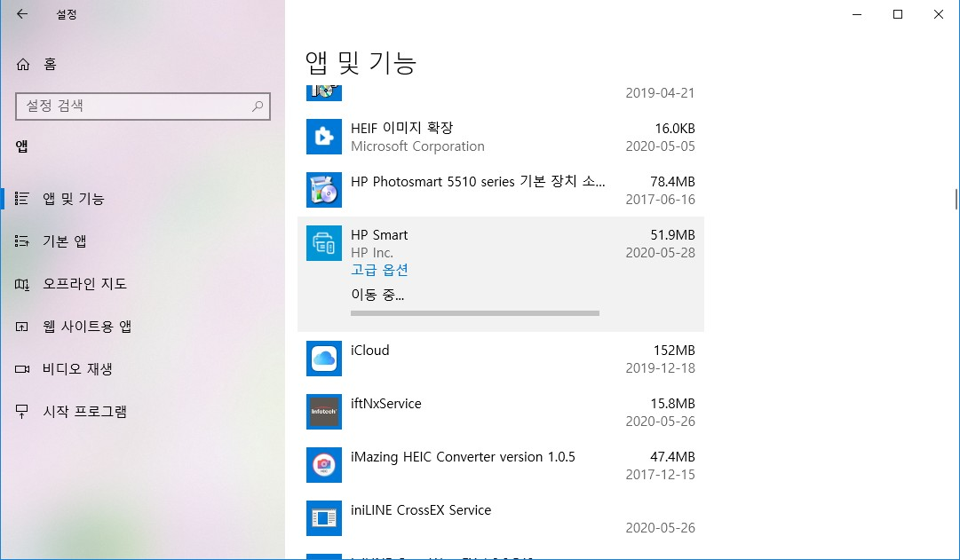Click the HP Photosmart 5510 installer icon

tap(324, 190)
